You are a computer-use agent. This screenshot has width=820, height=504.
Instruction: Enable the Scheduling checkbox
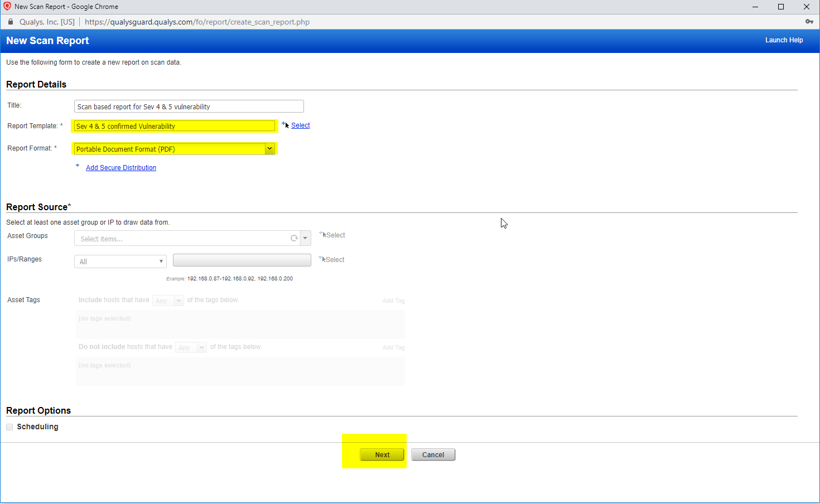point(9,427)
